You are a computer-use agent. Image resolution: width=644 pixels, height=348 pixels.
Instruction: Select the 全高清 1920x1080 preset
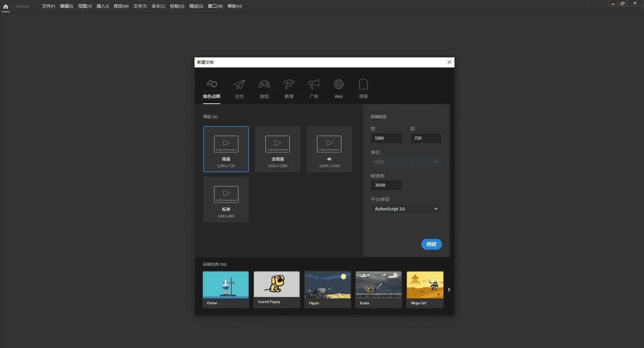pos(277,149)
